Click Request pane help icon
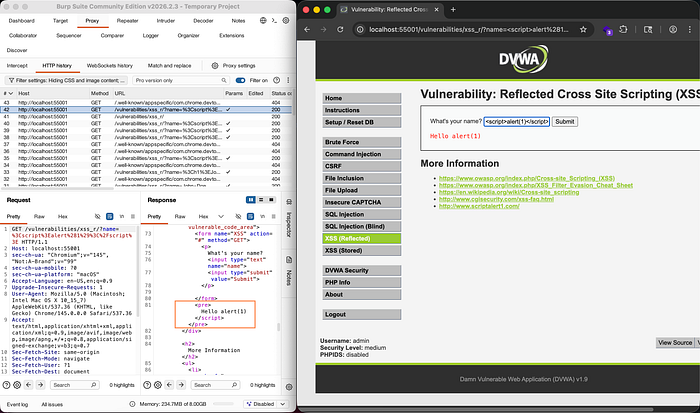 [x=6, y=385]
